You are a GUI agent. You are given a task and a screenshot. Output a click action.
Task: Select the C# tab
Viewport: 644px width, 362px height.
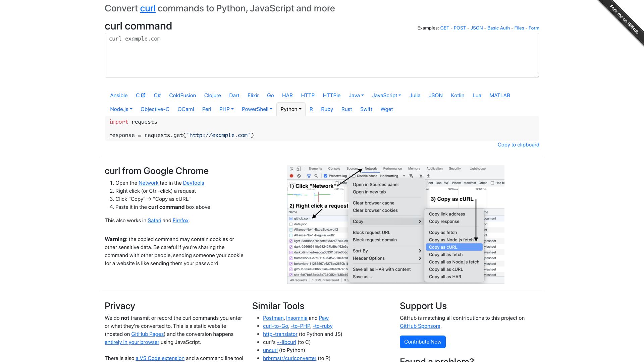(157, 96)
